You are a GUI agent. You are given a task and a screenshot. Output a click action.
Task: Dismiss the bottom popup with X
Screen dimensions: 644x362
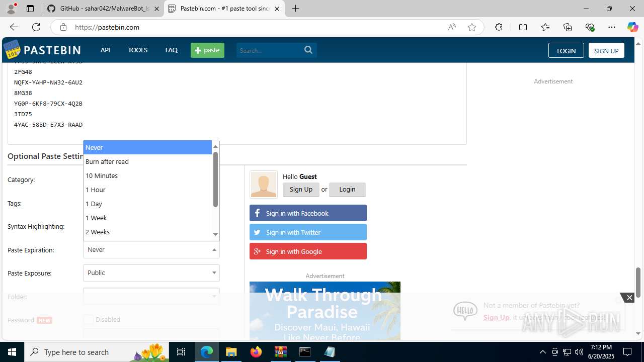pos(629,298)
